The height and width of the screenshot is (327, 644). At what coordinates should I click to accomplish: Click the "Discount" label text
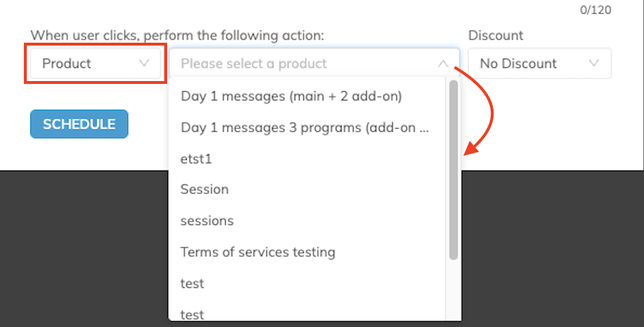point(496,35)
